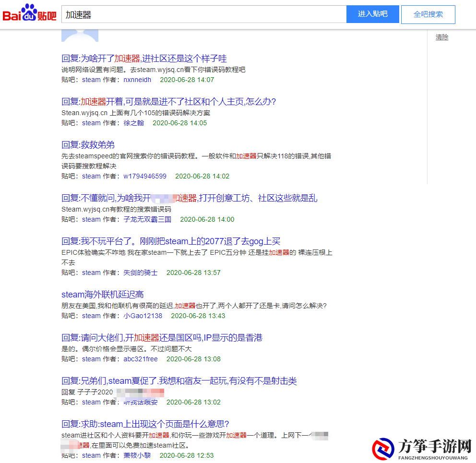Image resolution: width=476 pixels, height=463 pixels.
Task: Click snippet text 回复 子子子2020
Action: [x=87, y=392]
